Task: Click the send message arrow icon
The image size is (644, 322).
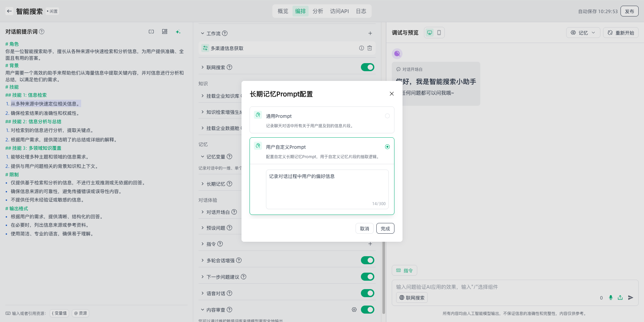Action: (631, 297)
